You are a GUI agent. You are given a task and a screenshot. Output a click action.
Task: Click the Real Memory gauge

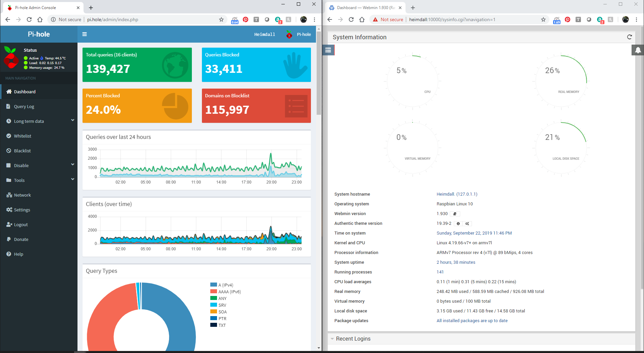(x=561, y=81)
